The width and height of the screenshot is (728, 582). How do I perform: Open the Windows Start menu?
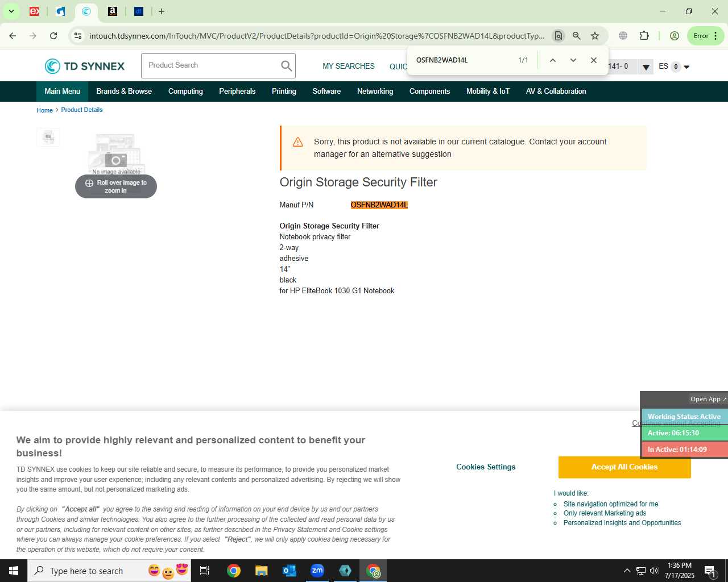click(x=14, y=571)
